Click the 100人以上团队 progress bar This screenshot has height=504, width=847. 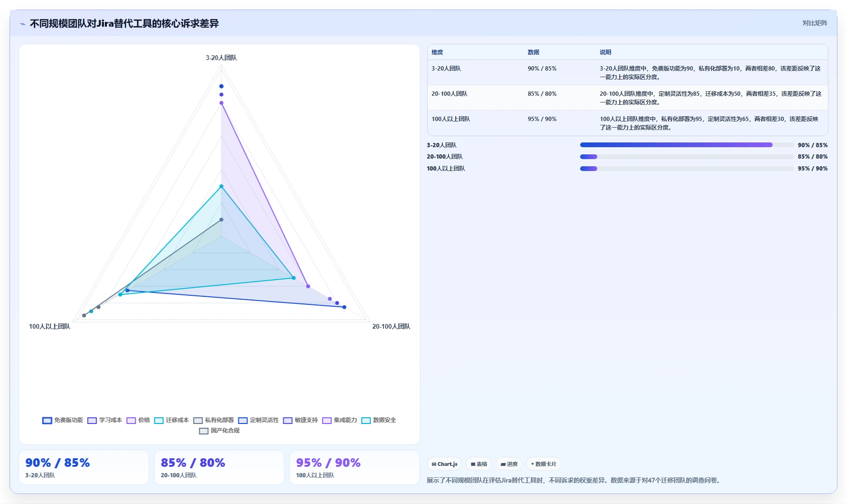coord(686,169)
